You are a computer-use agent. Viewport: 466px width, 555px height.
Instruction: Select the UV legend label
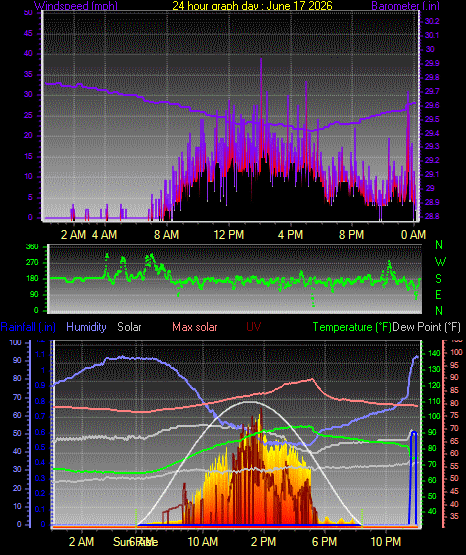pos(253,327)
